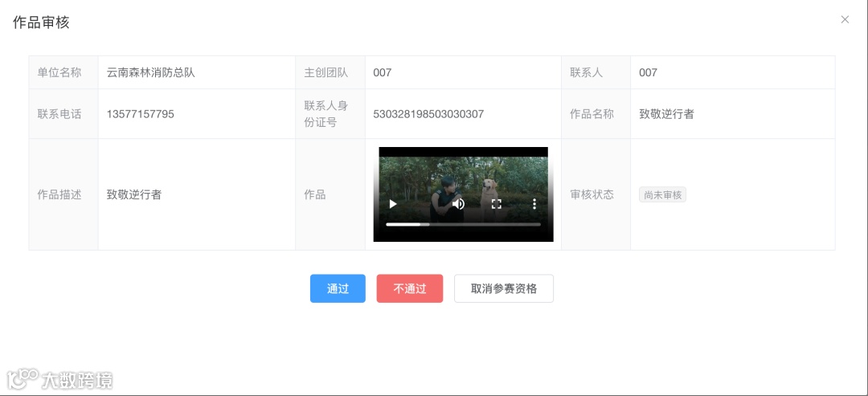Select the ID number 530328198503030307
The image size is (868, 396).
coord(428,114)
